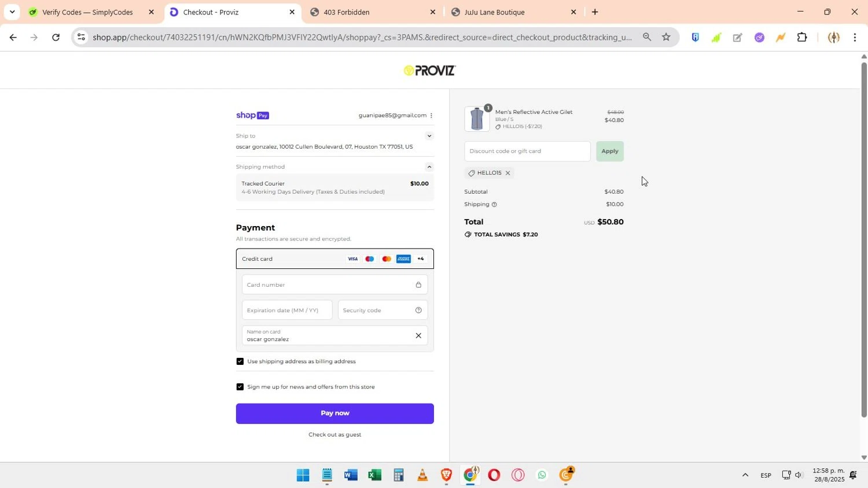The height and width of the screenshot is (488, 868).
Task: Open WhatsApp from taskbar
Action: coord(542,475)
